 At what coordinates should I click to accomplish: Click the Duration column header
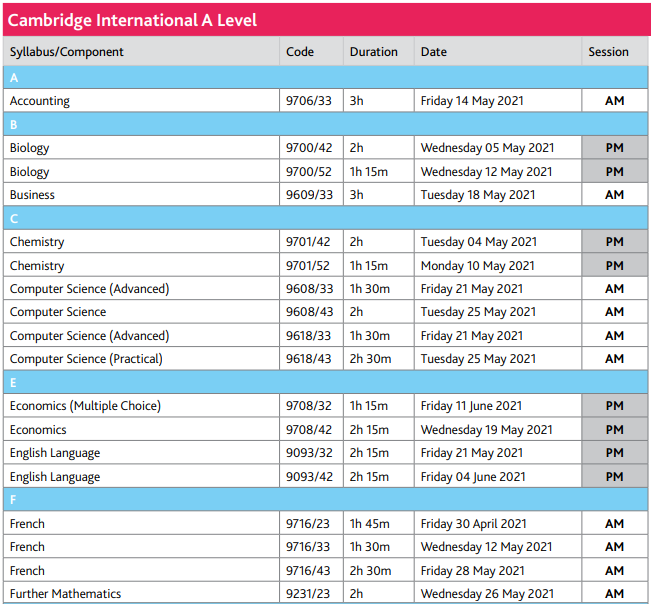coord(373,52)
